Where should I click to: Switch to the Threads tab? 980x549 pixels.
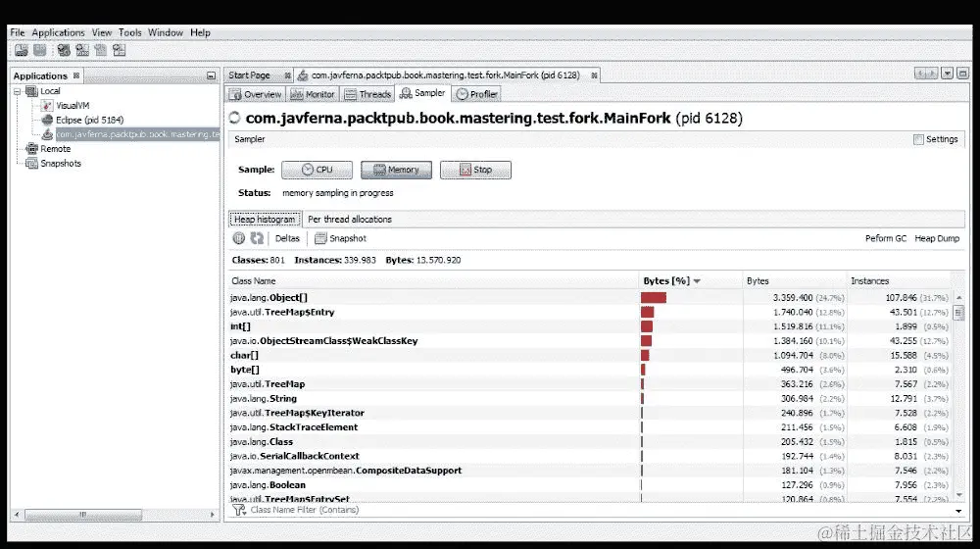pos(368,94)
